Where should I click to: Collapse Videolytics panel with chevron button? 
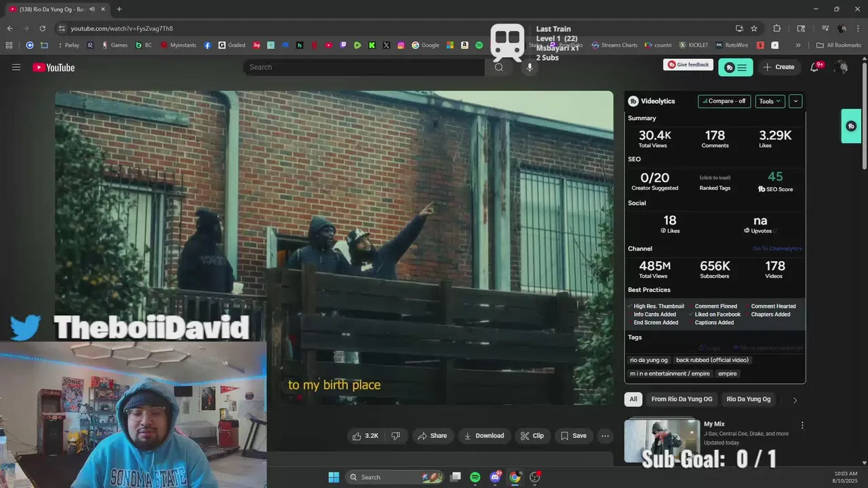coord(795,101)
